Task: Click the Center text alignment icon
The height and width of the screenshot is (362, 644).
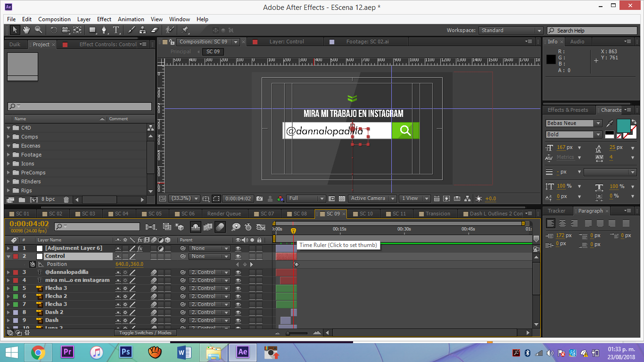Action: (562, 223)
